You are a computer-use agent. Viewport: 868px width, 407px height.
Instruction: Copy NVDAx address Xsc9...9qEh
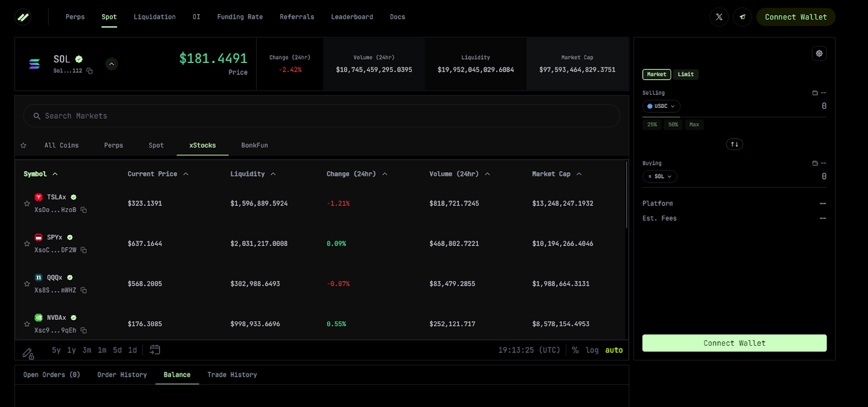point(84,330)
